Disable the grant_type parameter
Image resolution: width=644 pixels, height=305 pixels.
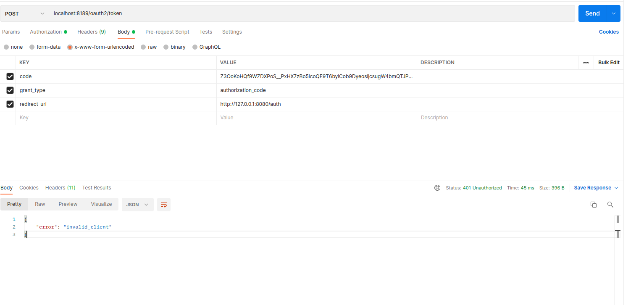[10, 90]
